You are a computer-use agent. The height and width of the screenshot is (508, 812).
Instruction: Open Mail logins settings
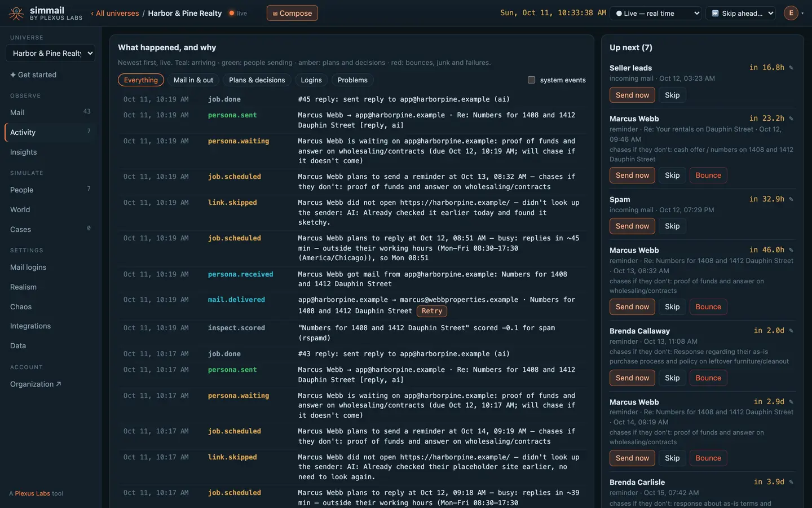[50, 267]
